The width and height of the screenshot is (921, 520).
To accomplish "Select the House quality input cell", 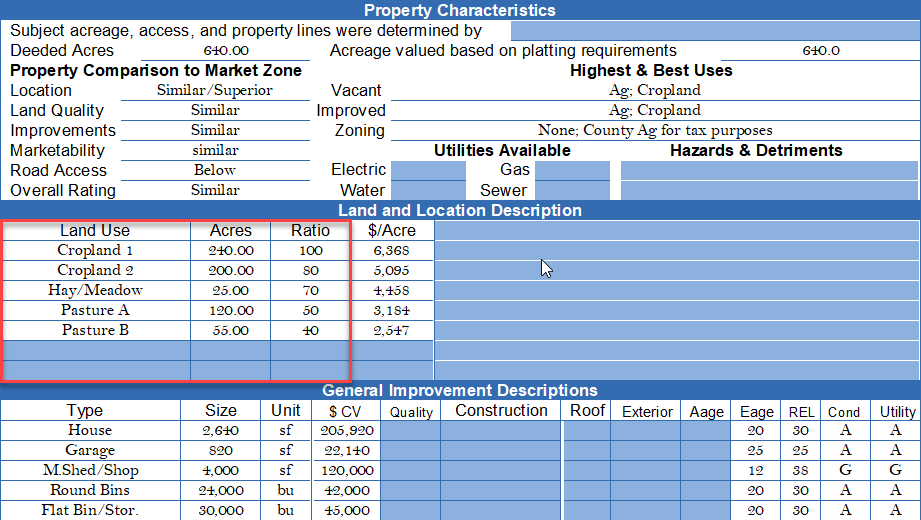I will 411,430.
